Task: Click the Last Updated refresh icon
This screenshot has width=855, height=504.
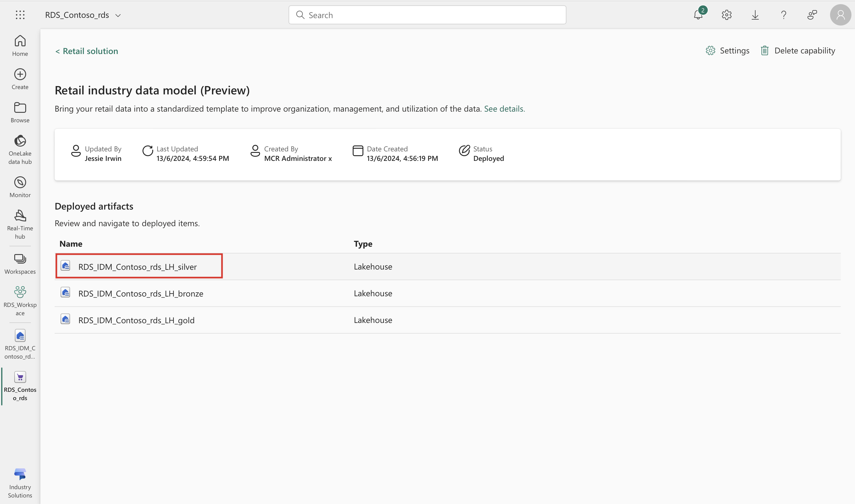Action: [x=148, y=150]
